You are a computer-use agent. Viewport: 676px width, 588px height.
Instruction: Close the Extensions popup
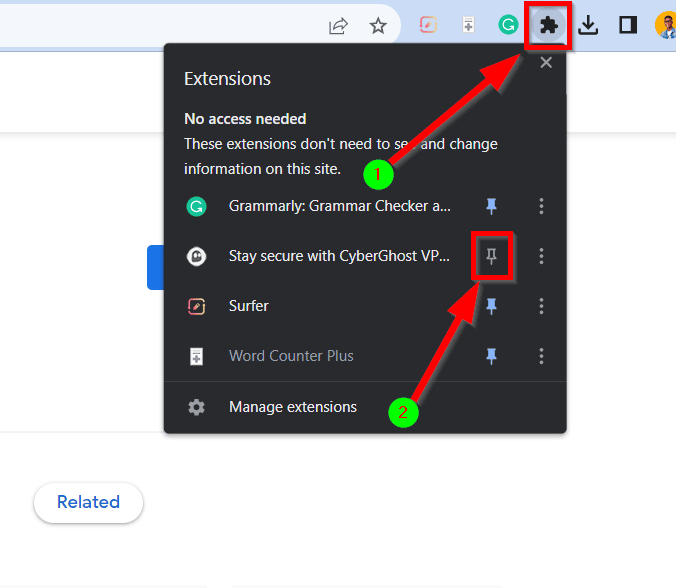pos(546,63)
